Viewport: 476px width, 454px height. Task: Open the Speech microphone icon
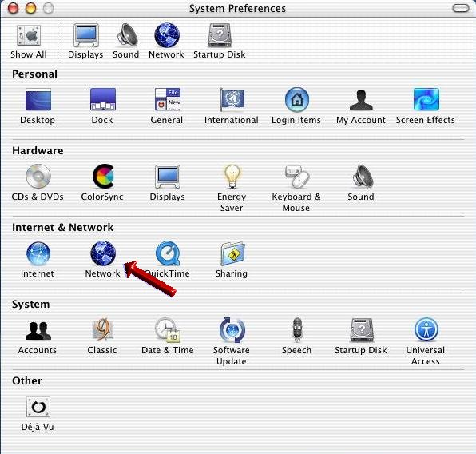[x=297, y=330]
